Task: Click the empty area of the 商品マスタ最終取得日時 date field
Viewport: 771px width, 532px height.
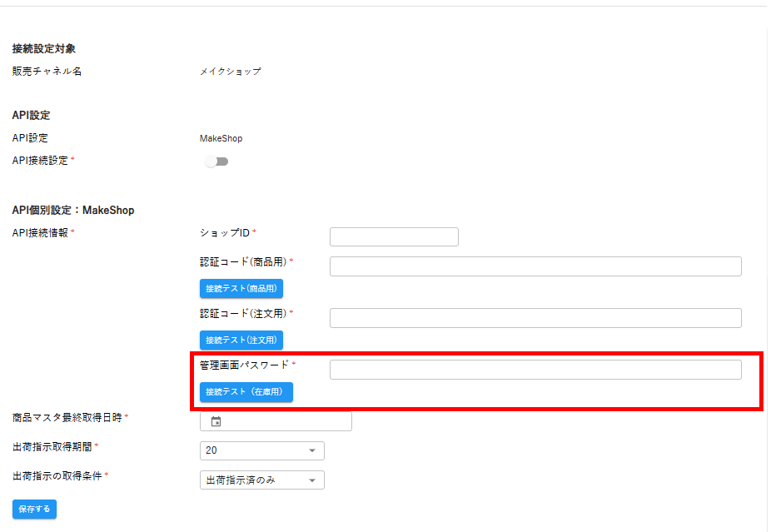Action: (x=287, y=421)
